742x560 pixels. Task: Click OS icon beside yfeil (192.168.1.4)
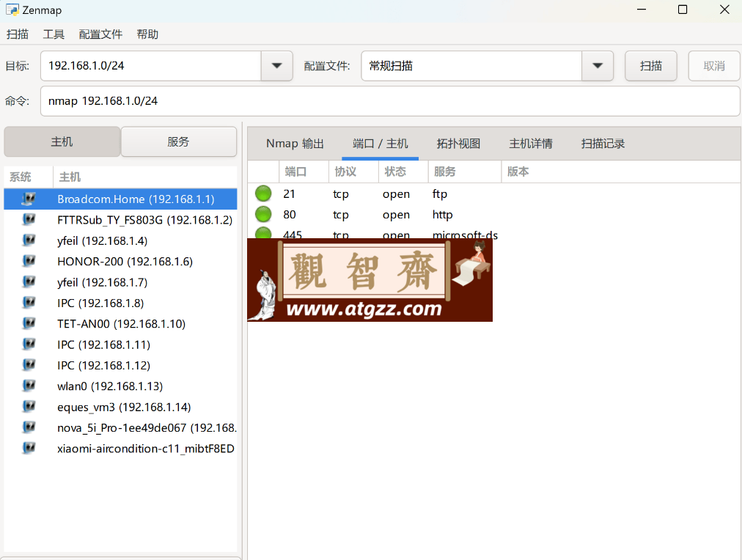[x=29, y=240]
